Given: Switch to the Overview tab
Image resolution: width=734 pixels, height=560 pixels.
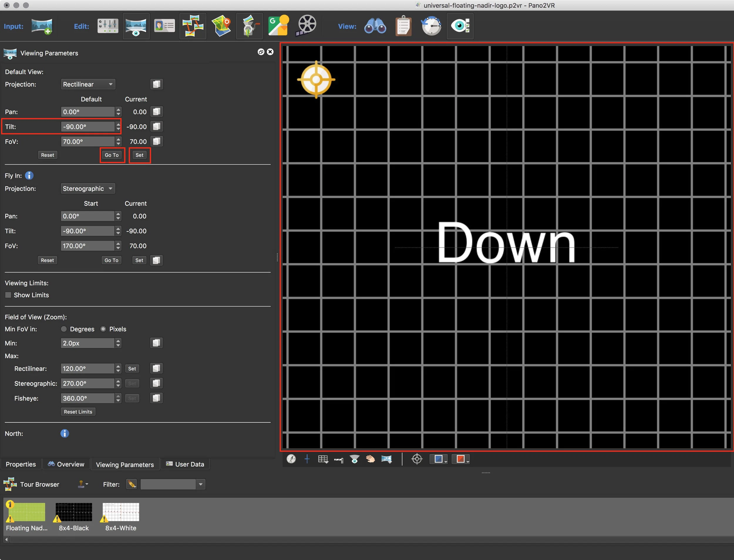Looking at the screenshot, I should [x=66, y=464].
